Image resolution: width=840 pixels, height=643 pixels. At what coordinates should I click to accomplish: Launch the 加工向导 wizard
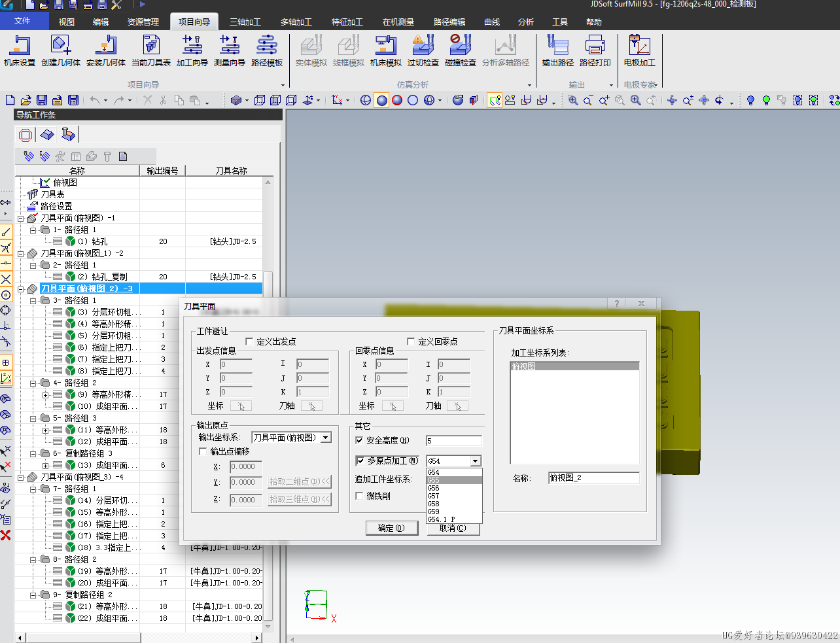point(192,51)
